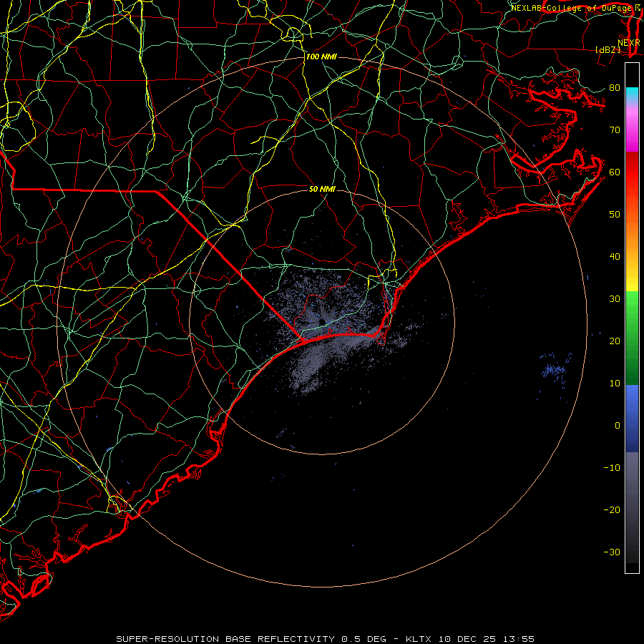This screenshot has width=644, height=644.
Task: Click the 40 value on dBZ scale
Action: pyautogui.click(x=615, y=257)
